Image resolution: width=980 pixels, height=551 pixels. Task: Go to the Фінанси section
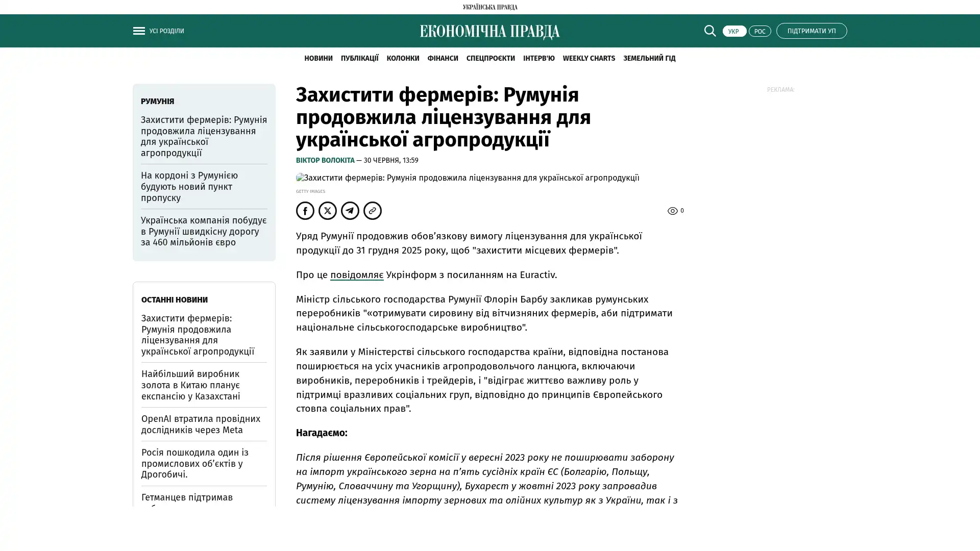coord(443,58)
